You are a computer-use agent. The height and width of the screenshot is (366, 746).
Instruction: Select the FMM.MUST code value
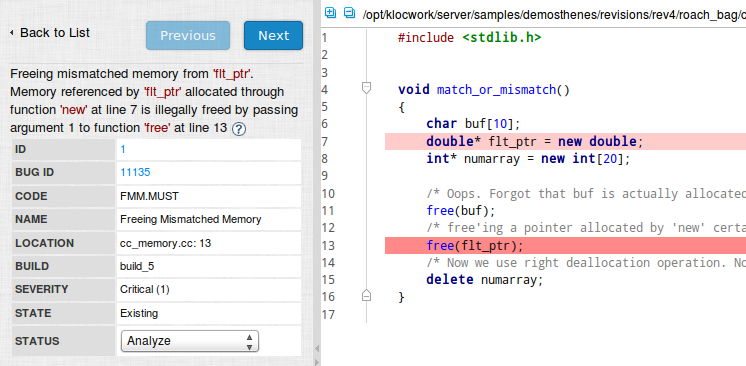[x=149, y=196]
